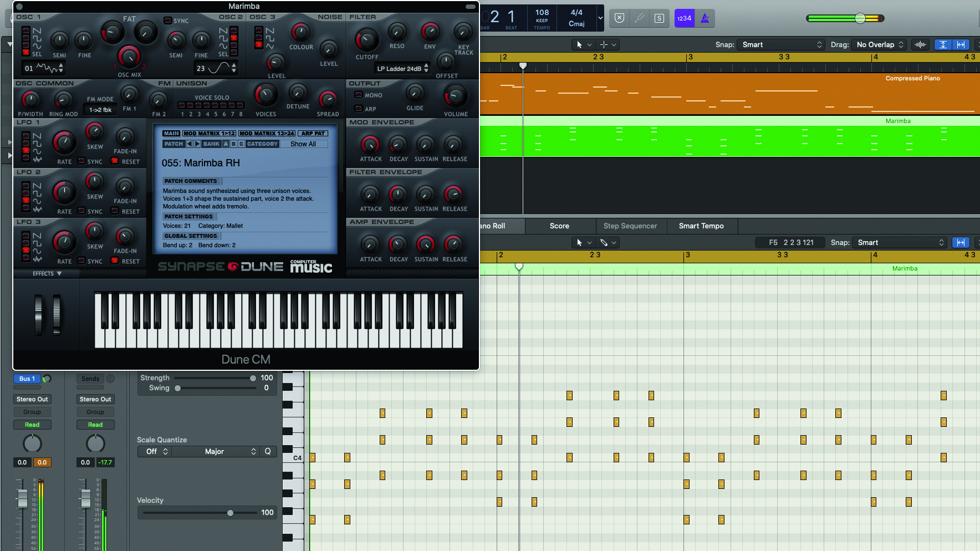
Task: Select bank A in Dune display
Action: tap(226, 144)
